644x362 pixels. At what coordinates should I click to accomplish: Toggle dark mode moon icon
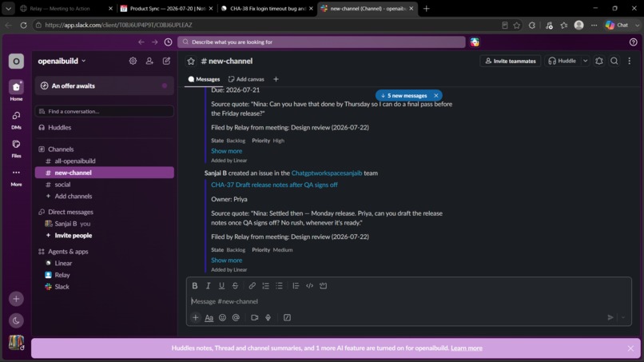click(16, 320)
